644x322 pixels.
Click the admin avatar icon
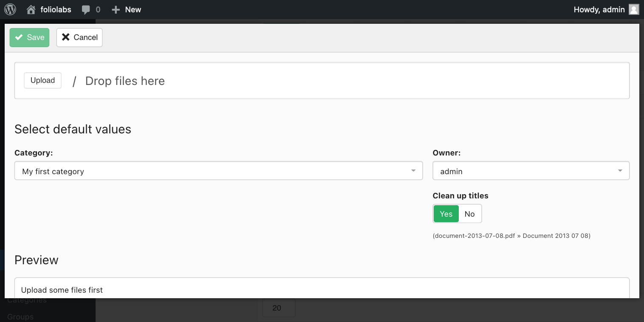633,9
